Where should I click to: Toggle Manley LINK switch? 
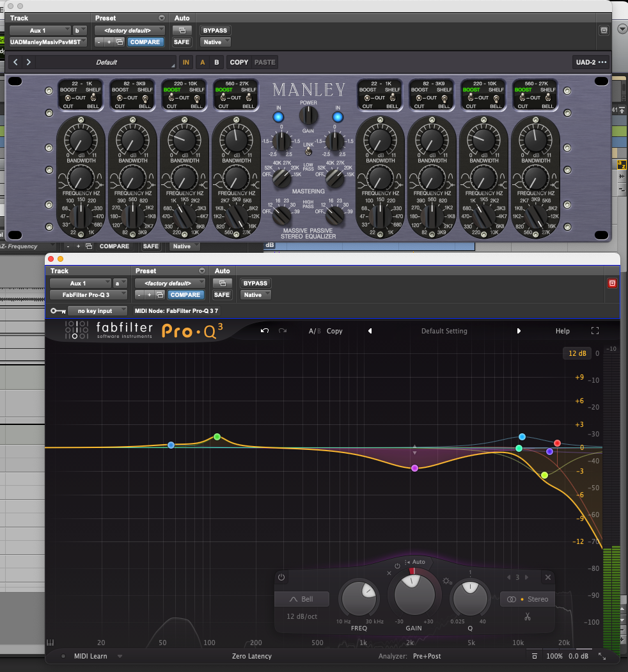click(x=308, y=151)
